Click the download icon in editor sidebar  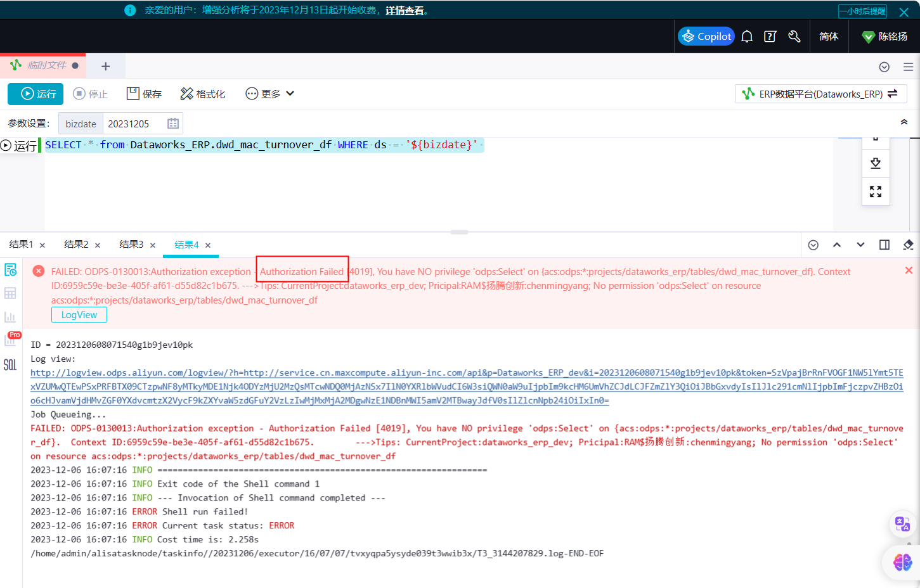click(x=876, y=163)
